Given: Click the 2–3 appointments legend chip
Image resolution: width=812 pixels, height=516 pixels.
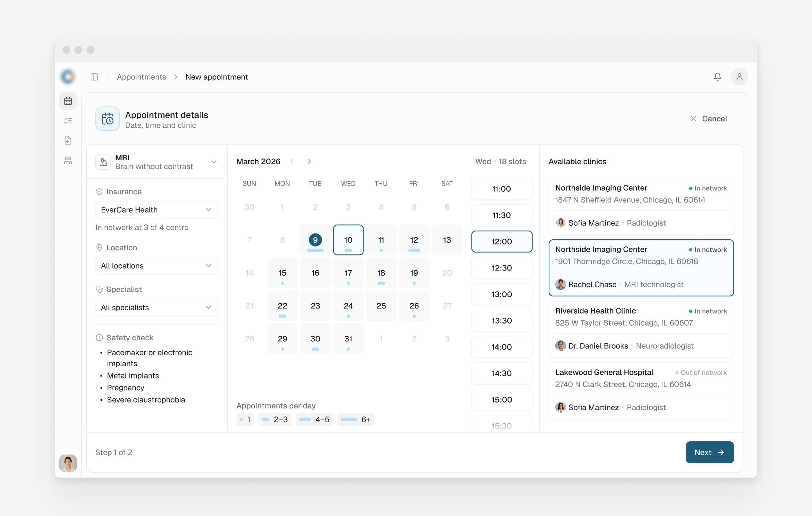Looking at the screenshot, I should pyautogui.click(x=275, y=419).
